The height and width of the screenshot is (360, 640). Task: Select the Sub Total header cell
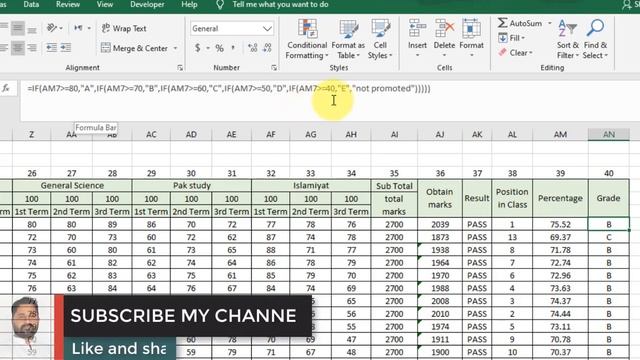(394, 186)
